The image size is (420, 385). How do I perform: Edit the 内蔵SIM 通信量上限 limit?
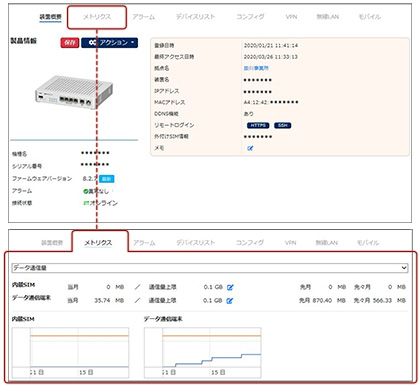pos(230,287)
